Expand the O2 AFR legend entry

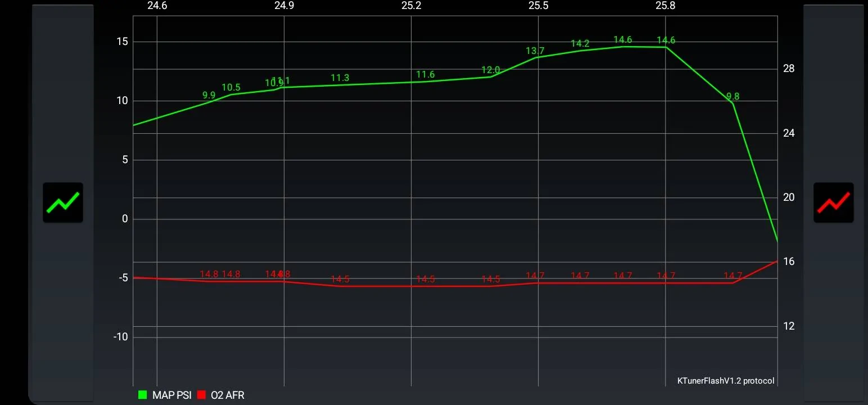[227, 395]
